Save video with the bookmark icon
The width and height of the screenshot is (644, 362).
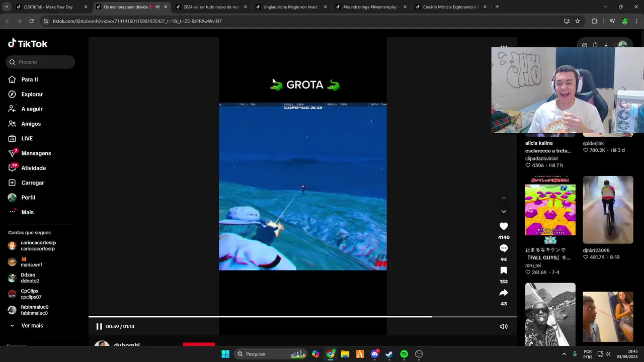[504, 270]
